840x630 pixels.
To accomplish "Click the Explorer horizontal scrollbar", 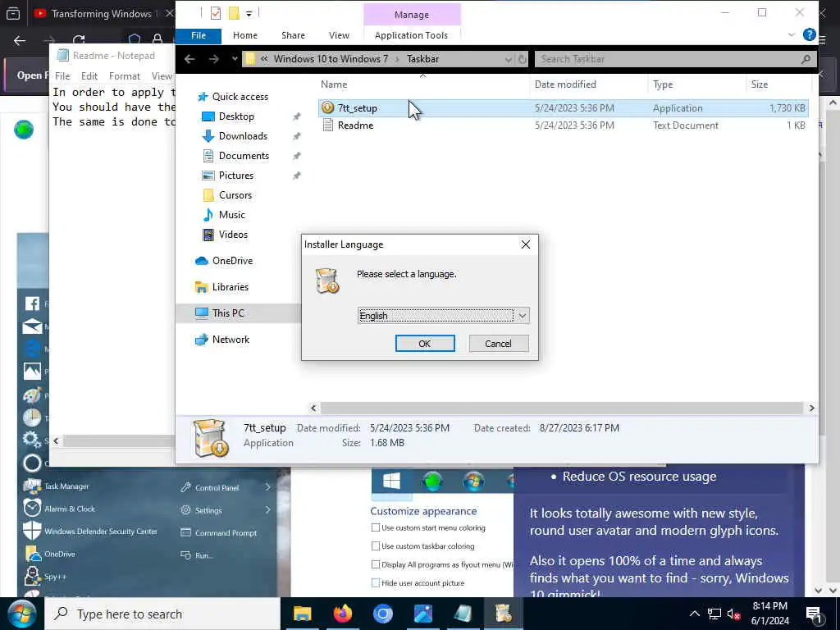I will pyautogui.click(x=561, y=409).
